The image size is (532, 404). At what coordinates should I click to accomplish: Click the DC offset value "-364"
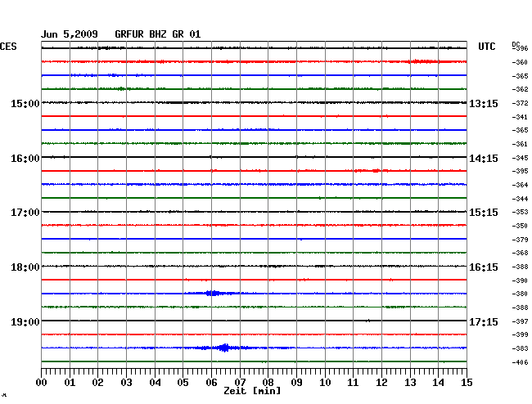click(520, 185)
